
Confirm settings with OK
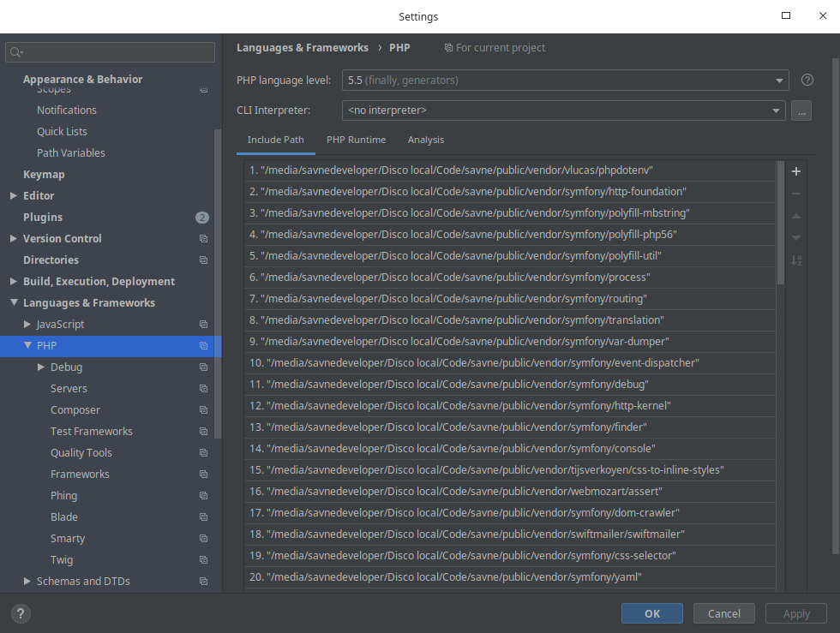[651, 613]
